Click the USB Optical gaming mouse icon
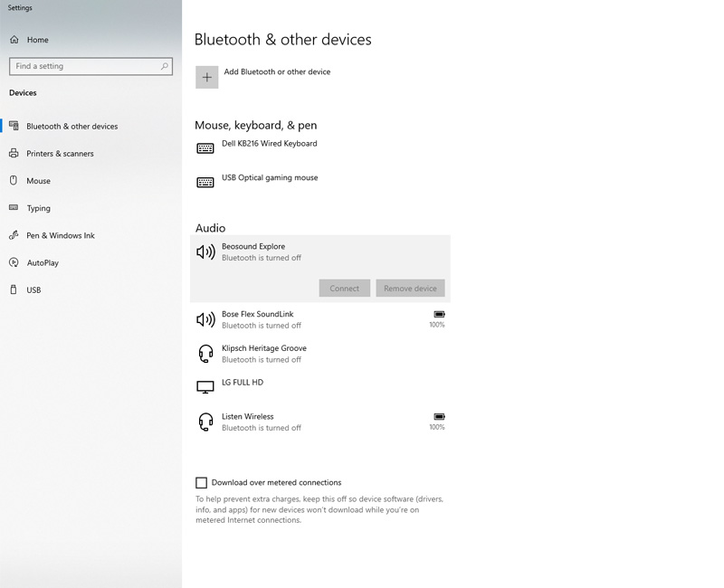The image size is (724, 588). tap(205, 183)
